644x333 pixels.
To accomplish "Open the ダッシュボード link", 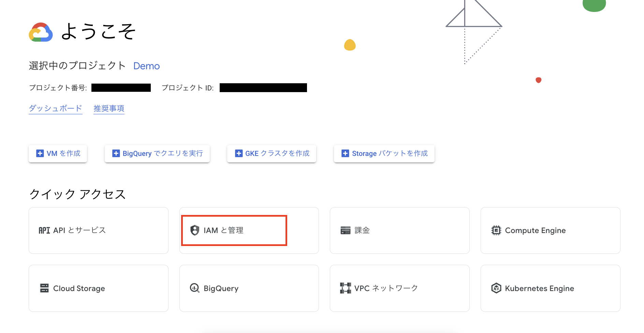I will [55, 108].
